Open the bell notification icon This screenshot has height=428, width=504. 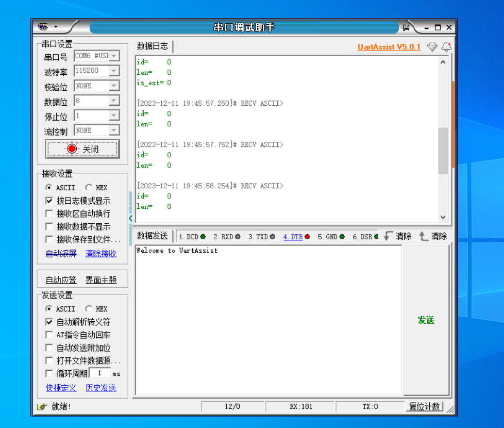446,47
